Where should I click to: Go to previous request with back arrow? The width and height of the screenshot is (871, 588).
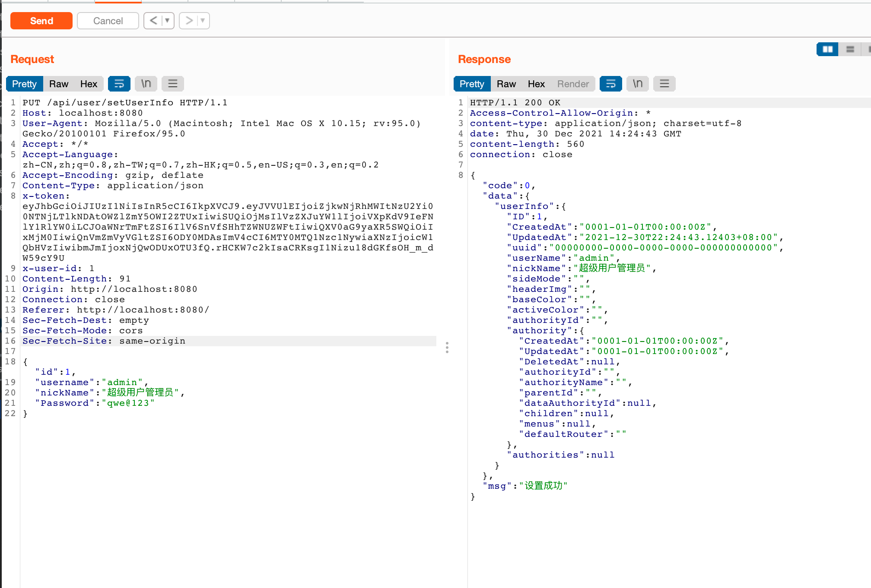pyautogui.click(x=153, y=21)
